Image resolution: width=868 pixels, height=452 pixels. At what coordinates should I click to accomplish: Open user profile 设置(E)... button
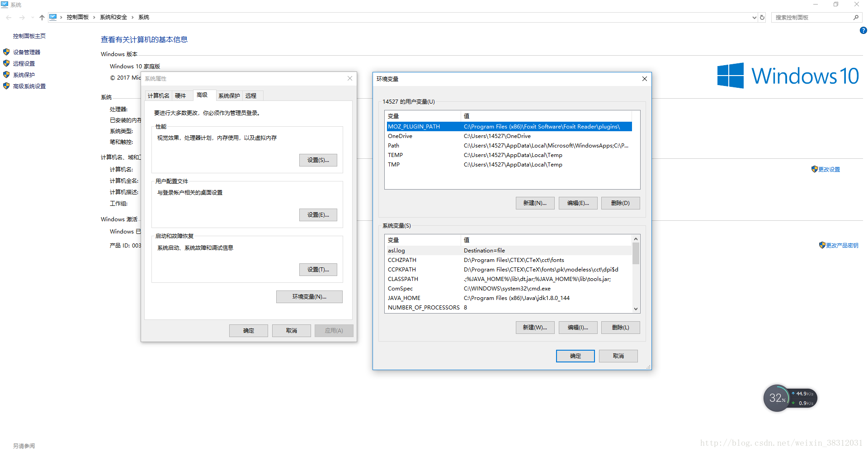click(318, 215)
